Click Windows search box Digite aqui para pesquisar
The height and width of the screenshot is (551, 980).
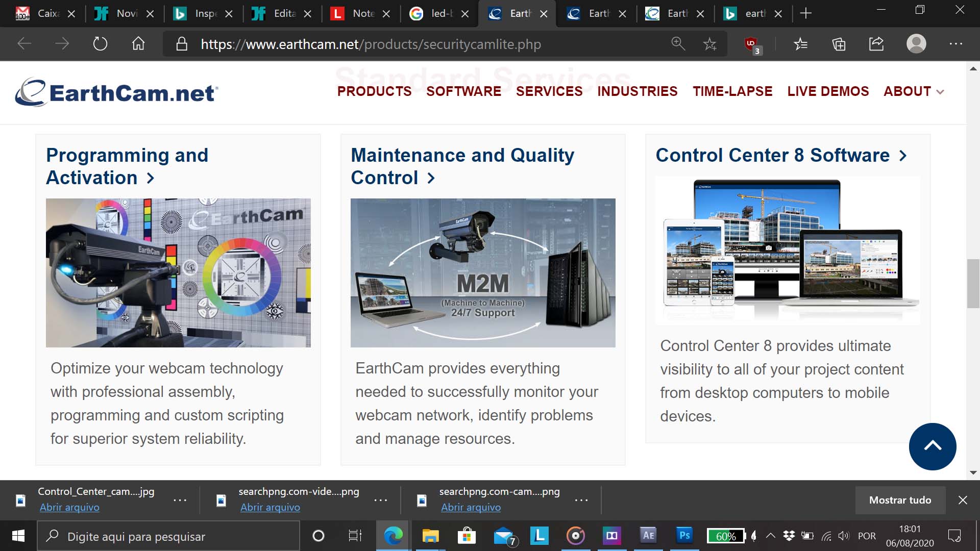pyautogui.click(x=168, y=536)
